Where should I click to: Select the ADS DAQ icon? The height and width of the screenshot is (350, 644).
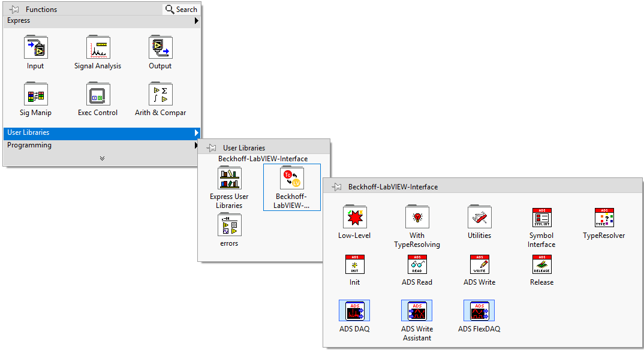coord(354,310)
